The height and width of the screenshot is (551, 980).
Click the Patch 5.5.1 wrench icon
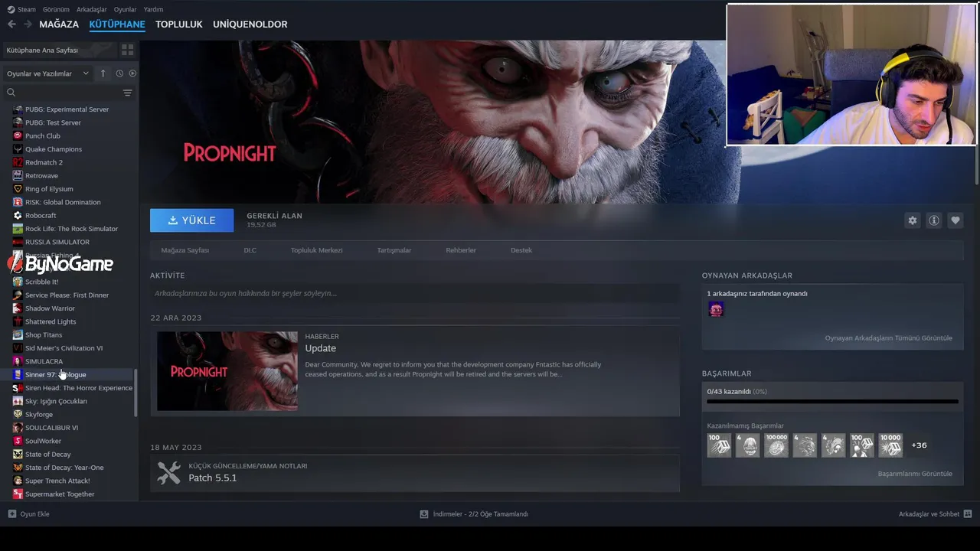169,472
